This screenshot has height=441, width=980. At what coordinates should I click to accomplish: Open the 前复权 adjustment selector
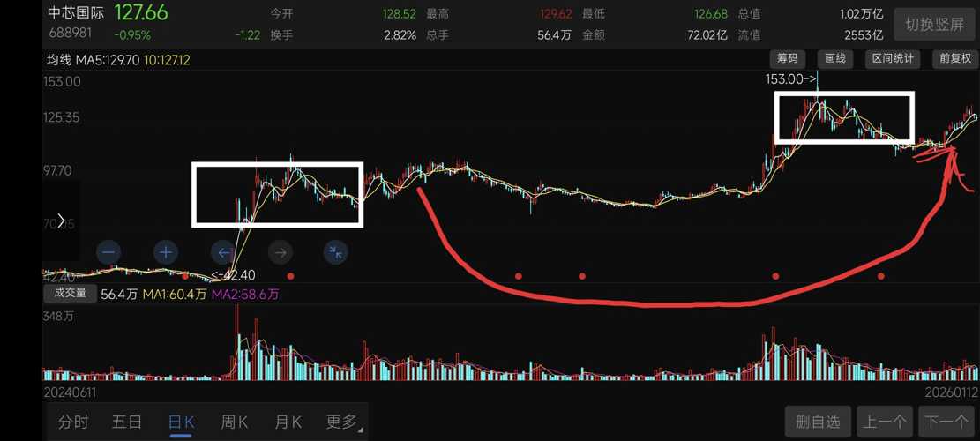955,59
